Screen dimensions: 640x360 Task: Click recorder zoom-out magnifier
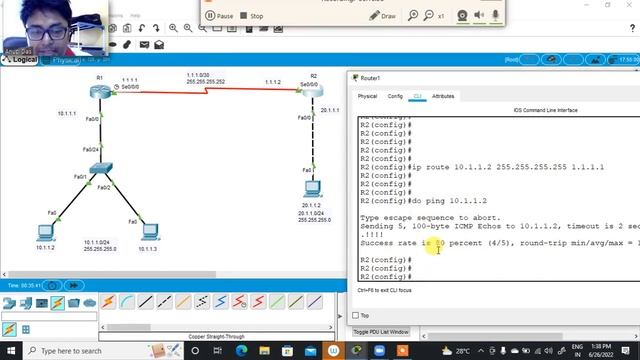tap(429, 16)
